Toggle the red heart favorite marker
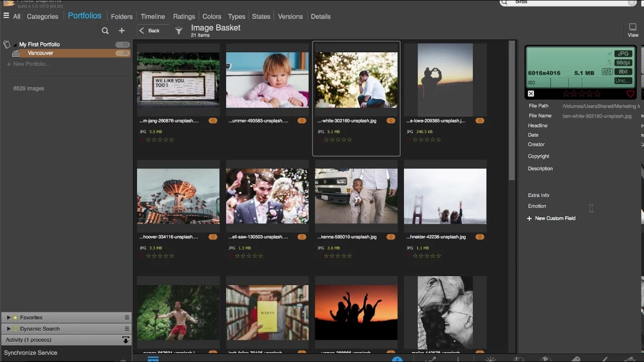Screen dimensions: 644x362 coord(630,94)
